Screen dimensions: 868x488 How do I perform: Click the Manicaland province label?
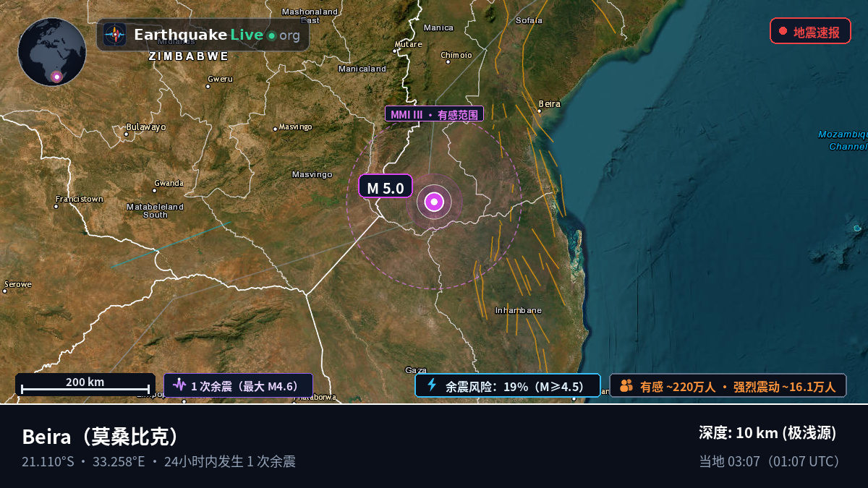coord(362,69)
